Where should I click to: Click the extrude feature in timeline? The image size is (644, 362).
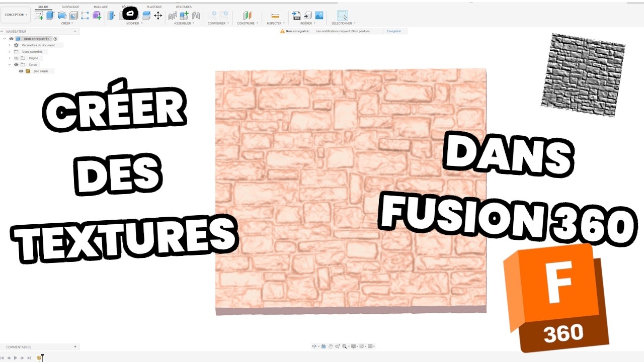(39, 358)
